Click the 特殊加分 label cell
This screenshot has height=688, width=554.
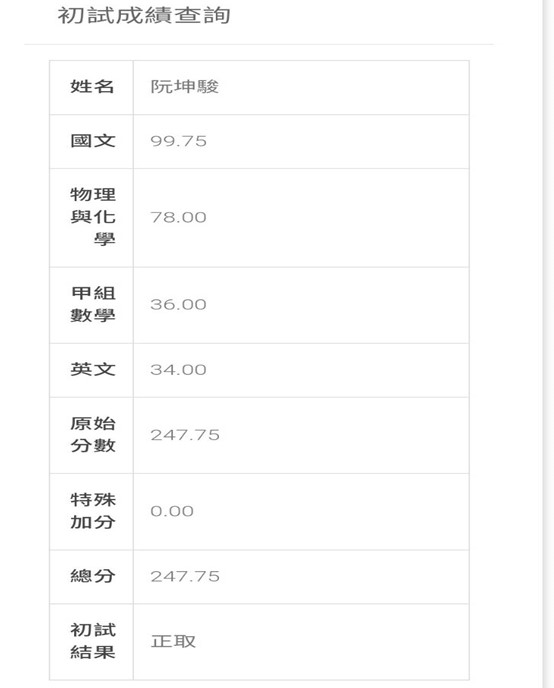pos(92,512)
